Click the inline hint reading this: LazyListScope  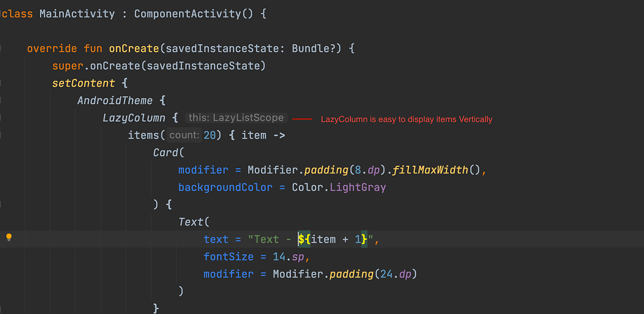click(x=236, y=117)
